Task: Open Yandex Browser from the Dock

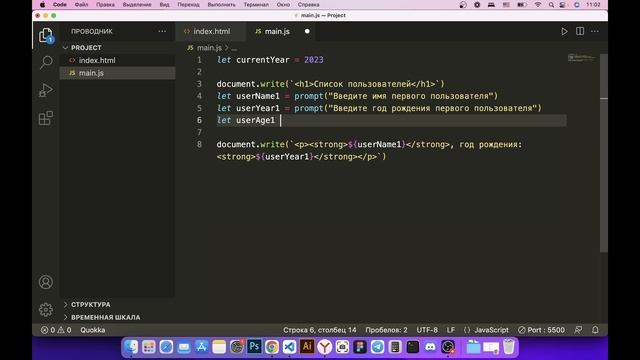Action: [x=324, y=347]
